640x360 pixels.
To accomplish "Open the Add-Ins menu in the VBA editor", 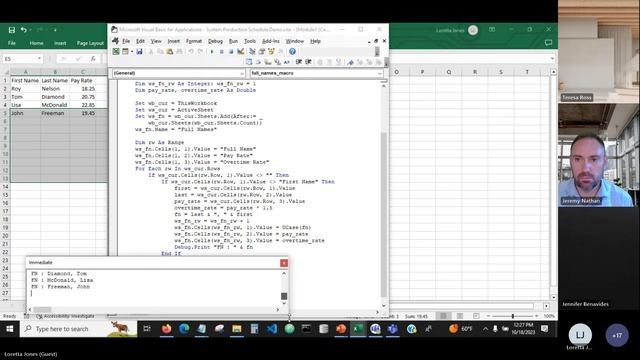I will 271,41.
